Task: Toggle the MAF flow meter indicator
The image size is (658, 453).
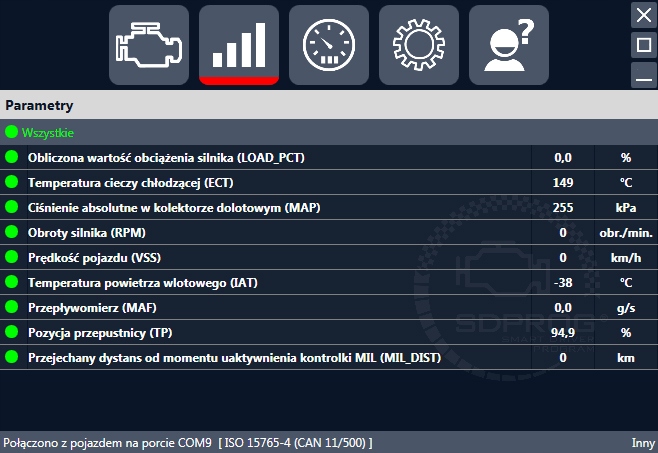Action: tap(11, 307)
